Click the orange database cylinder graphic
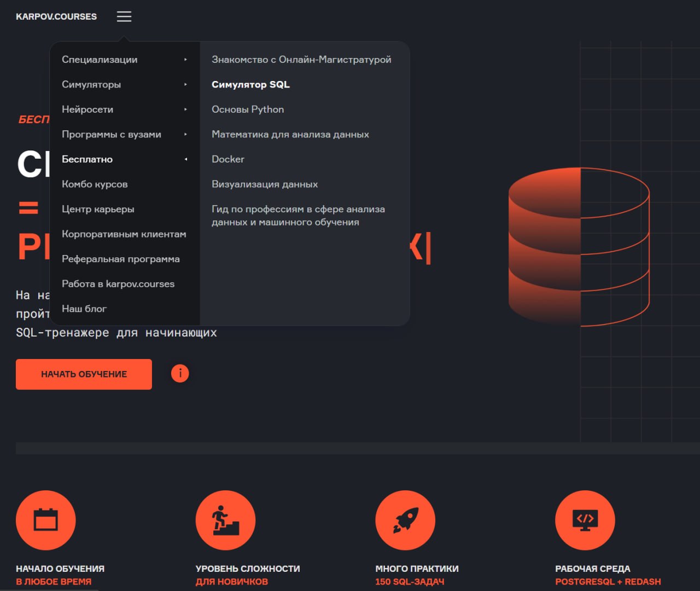700x591 pixels. (x=579, y=246)
